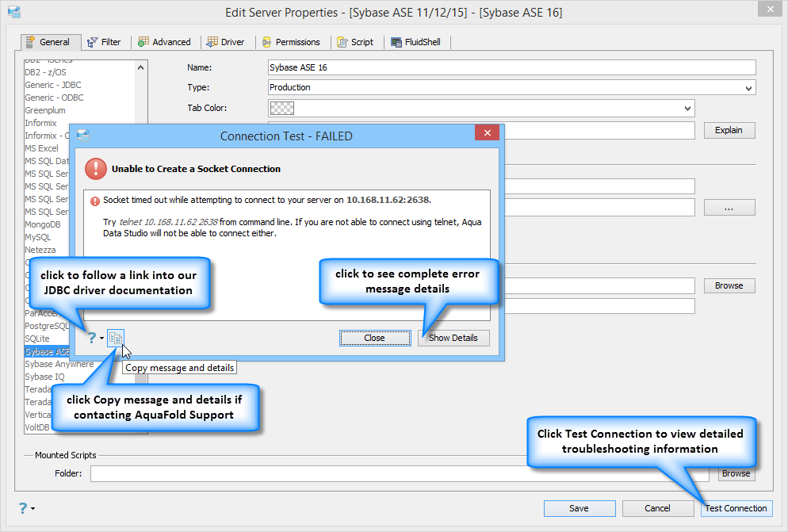The height and width of the screenshot is (532, 788).
Task: Switch to the General tab
Action: (x=51, y=42)
